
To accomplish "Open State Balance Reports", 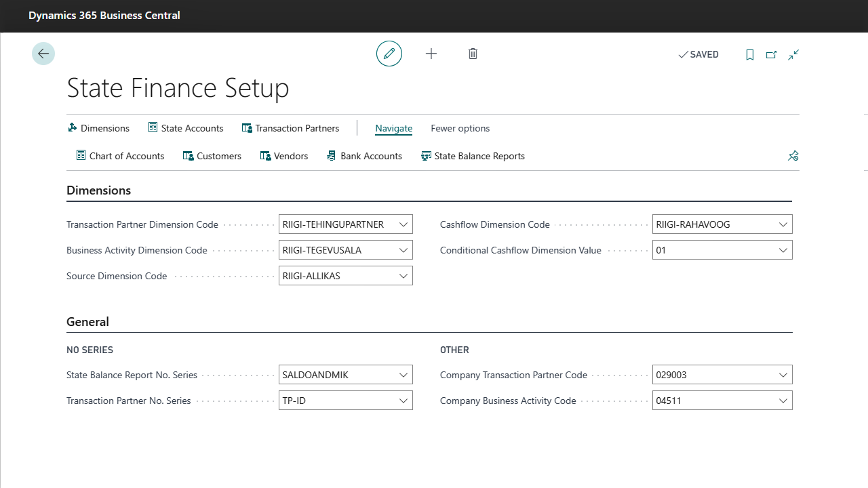I will (473, 156).
